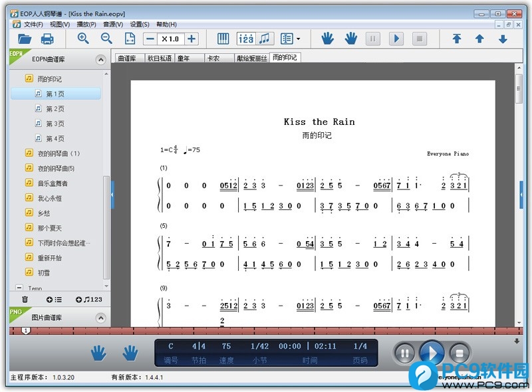Click the large round stop button
The height and width of the screenshot is (392, 532).
pos(460,353)
